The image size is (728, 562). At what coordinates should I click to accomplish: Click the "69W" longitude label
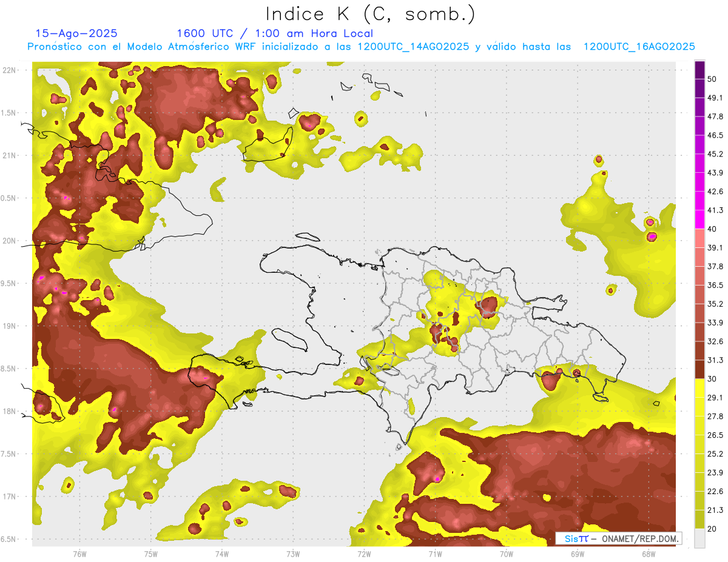click(577, 554)
